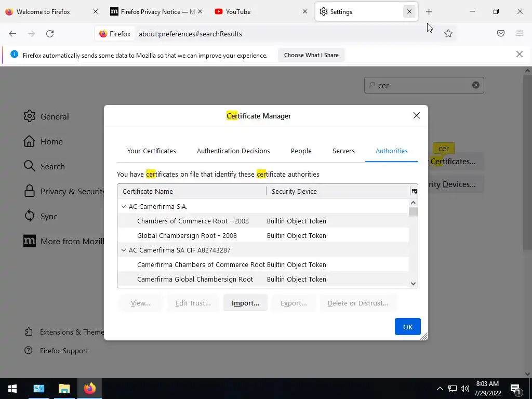Dismiss the data sharing notification bar

click(519, 54)
